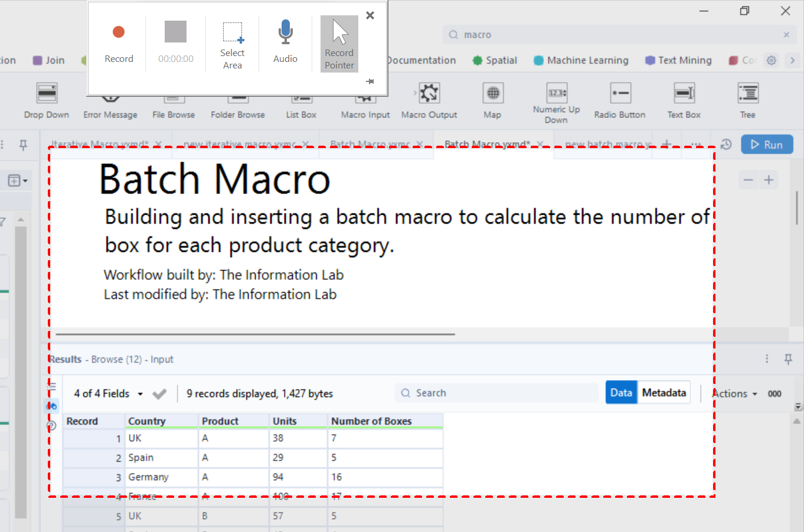Start screen recording with Record button
The image size is (804, 532).
119,33
